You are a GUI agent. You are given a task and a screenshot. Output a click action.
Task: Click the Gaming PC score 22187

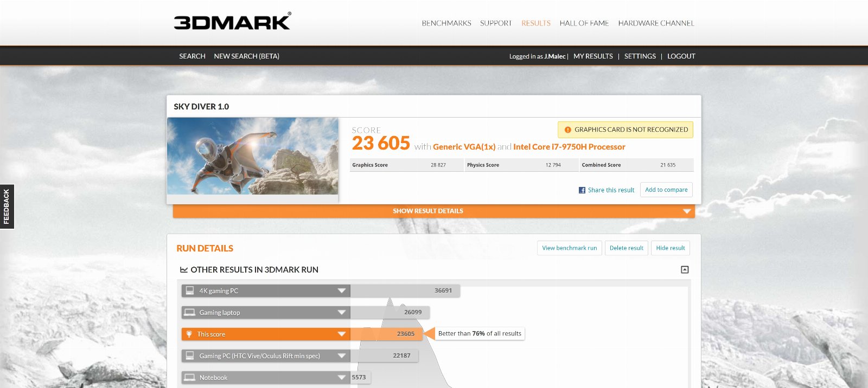402,355
